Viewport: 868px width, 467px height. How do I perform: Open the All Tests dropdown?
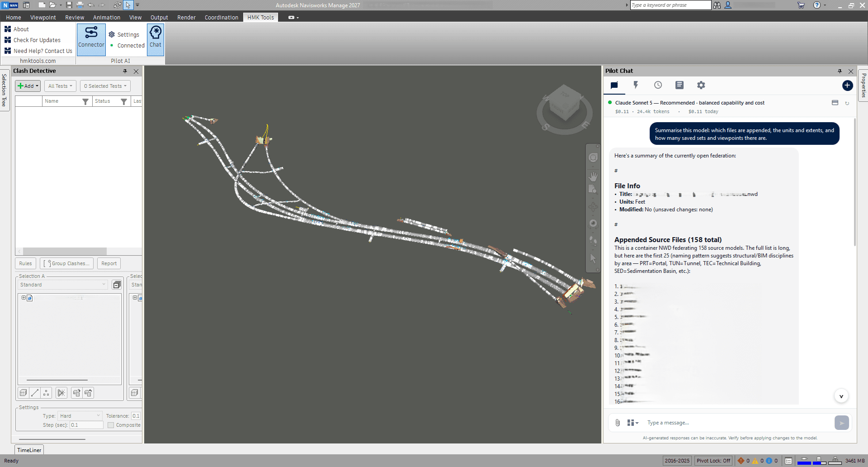pos(60,86)
